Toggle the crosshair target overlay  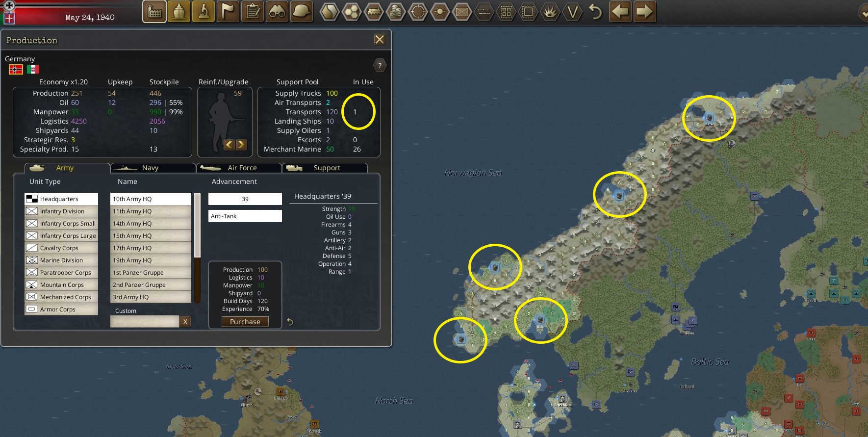[418, 11]
